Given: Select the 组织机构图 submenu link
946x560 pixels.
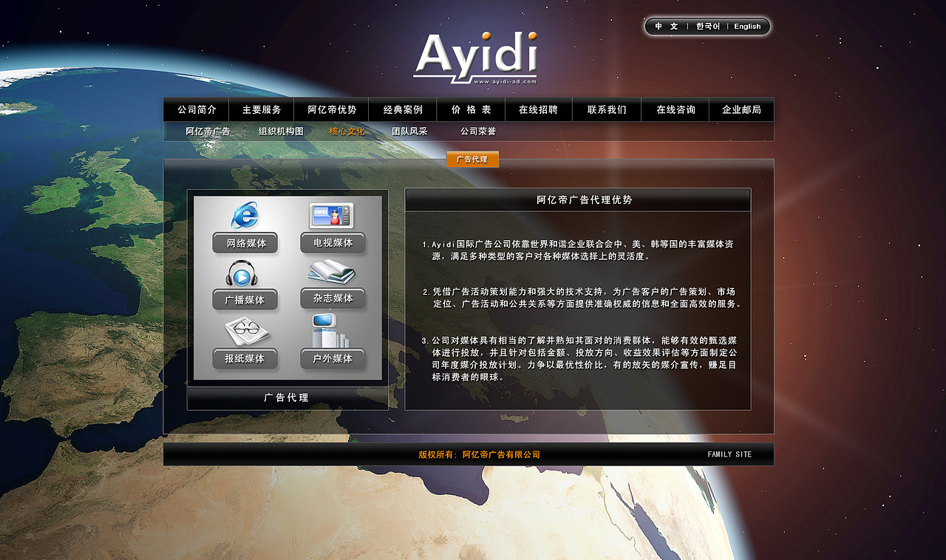Looking at the screenshot, I should point(281,132).
